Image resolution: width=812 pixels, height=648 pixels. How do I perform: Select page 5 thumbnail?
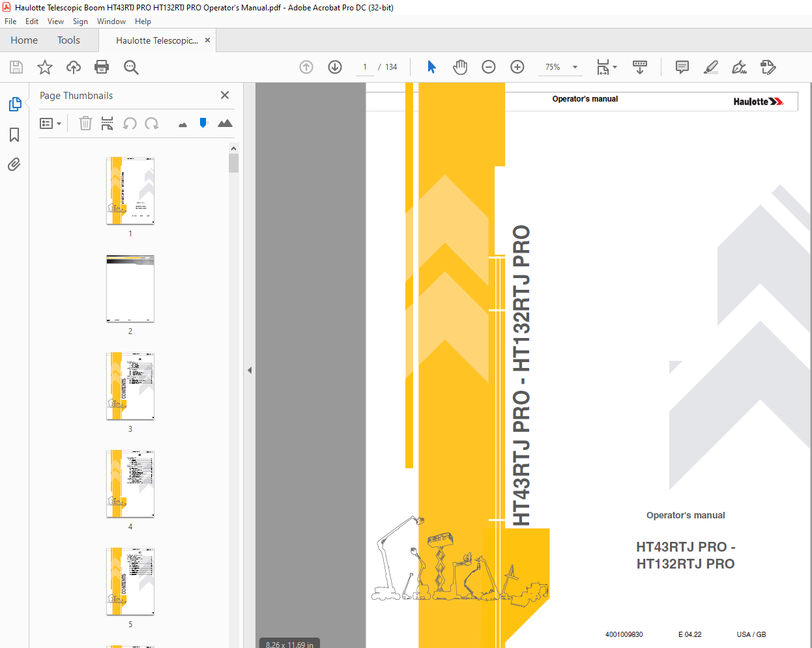click(x=130, y=582)
